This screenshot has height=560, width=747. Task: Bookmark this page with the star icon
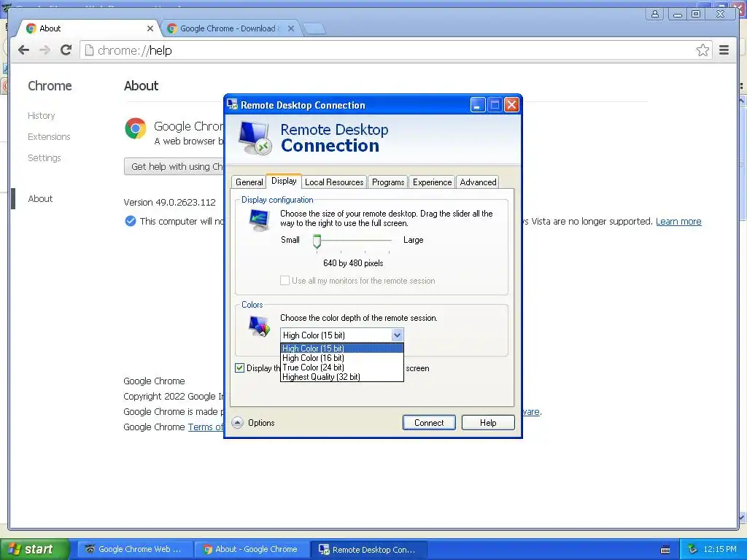click(703, 50)
